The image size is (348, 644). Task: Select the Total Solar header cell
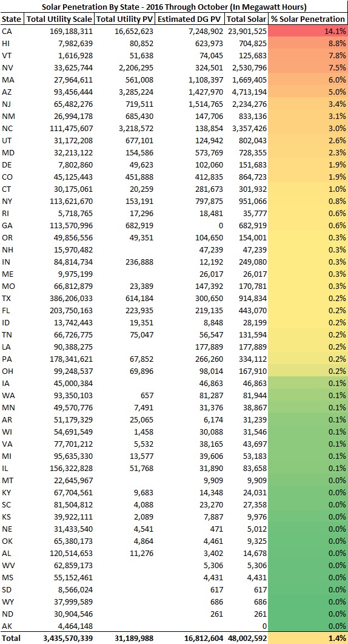[246, 19]
